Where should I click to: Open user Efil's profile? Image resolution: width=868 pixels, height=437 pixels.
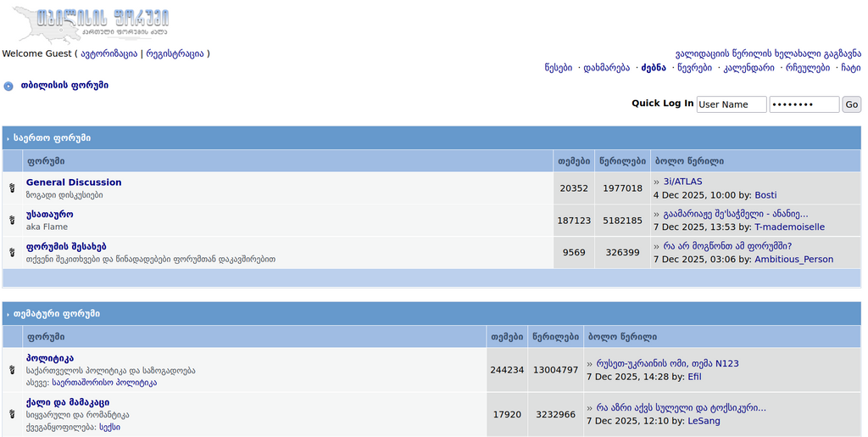[x=694, y=377]
